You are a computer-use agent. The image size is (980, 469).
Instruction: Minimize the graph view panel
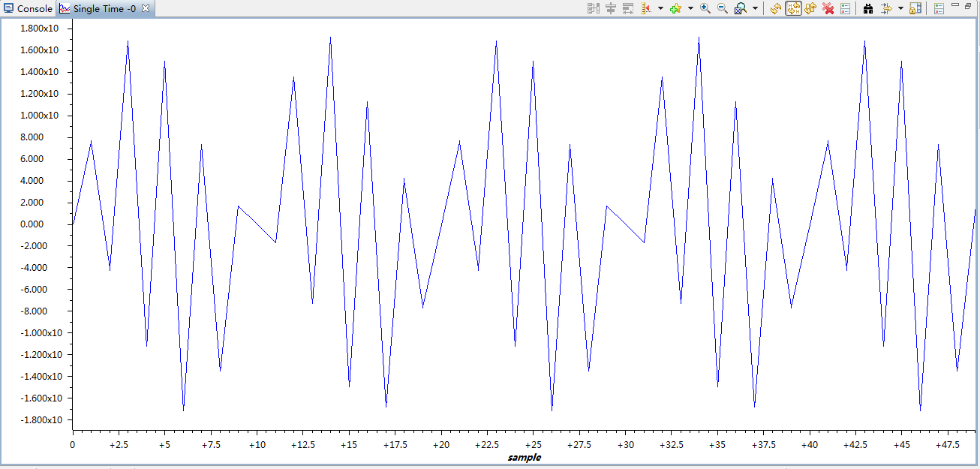coord(956,5)
